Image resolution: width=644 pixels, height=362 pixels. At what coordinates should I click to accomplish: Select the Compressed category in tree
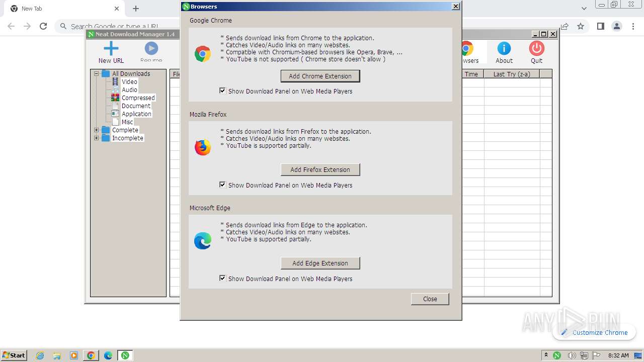coord(138,98)
